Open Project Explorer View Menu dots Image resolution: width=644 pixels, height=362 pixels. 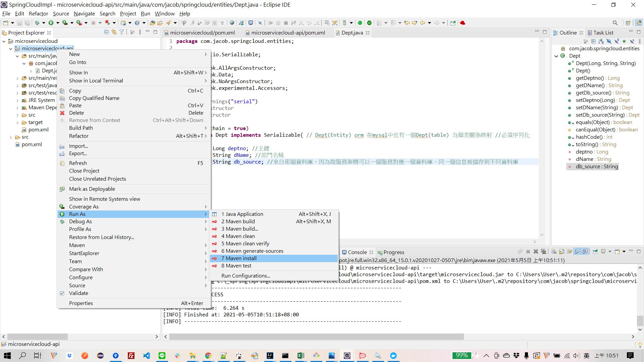pos(140,32)
